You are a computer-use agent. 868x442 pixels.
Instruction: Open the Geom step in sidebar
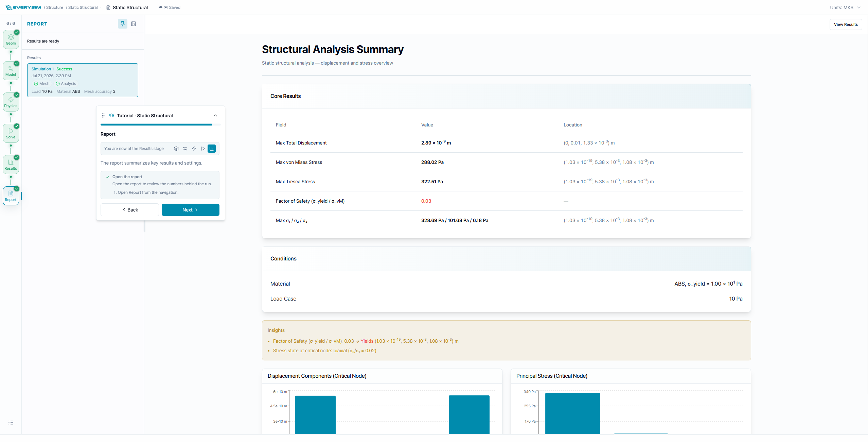(x=11, y=39)
